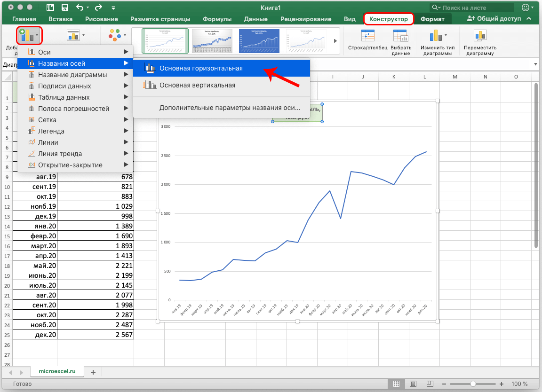This screenshot has height=392, width=542.
Task: Switch to Главная tab
Action: [24, 19]
